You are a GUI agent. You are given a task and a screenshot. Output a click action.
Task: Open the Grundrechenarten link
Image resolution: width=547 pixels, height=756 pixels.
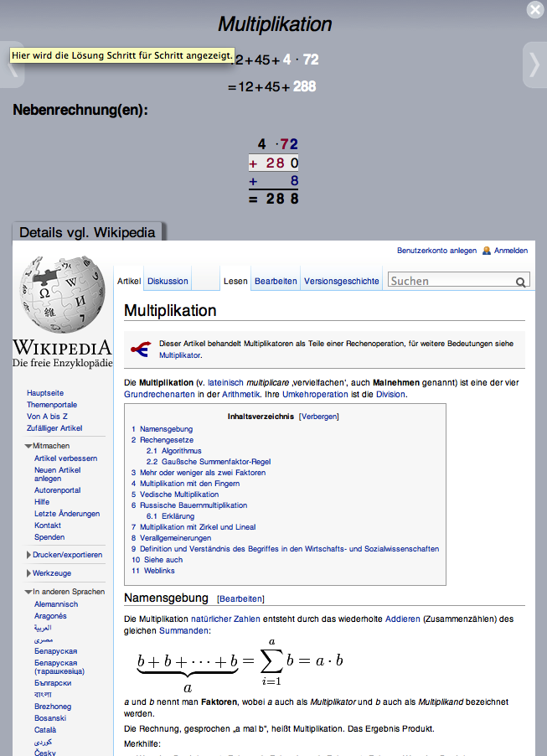(x=159, y=395)
